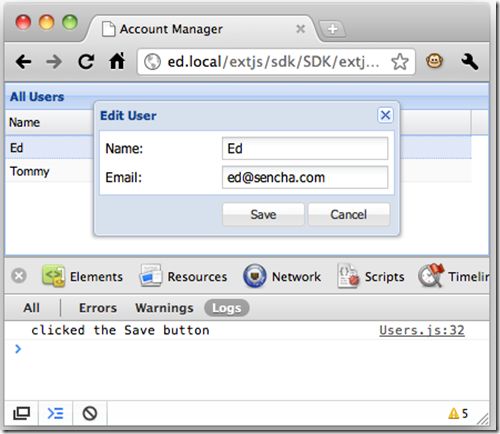Select the Ed row in users grid
Viewport: 500px width, 434px height.
pos(49,148)
